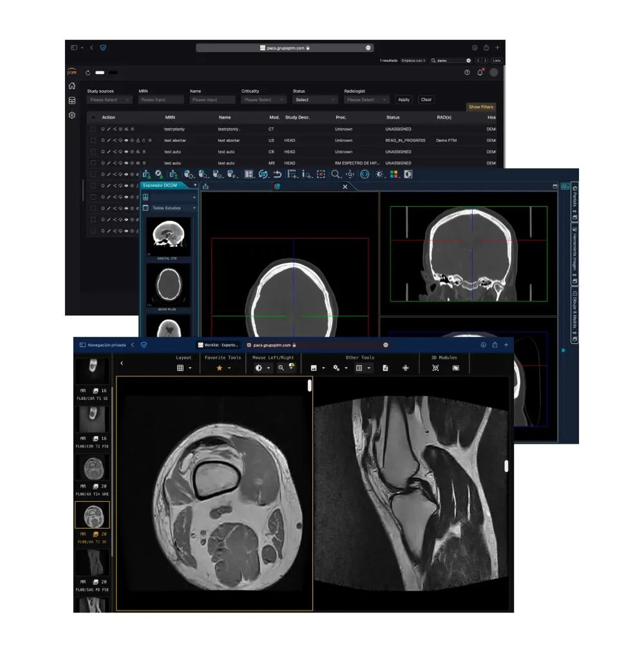Open the Pantalla side panel tab
The height and width of the screenshot is (653, 644).
(574, 202)
